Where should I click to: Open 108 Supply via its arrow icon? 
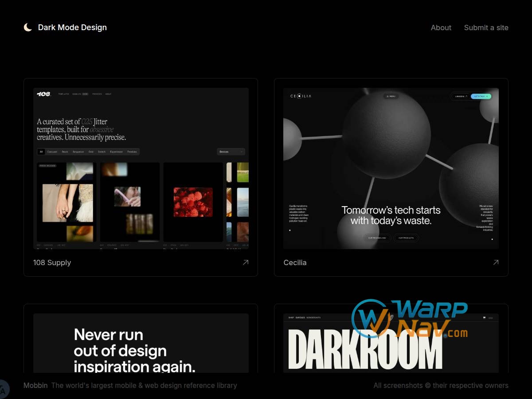click(246, 262)
